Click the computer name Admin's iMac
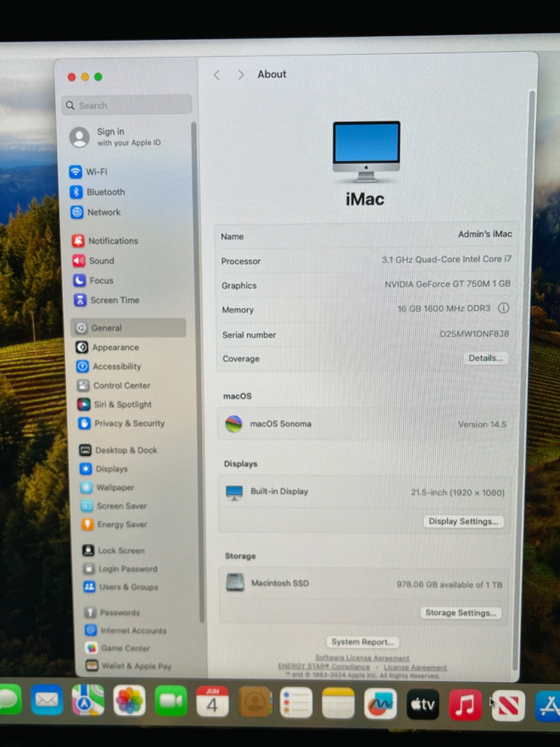Screen dimensions: 560x747 tap(485, 234)
